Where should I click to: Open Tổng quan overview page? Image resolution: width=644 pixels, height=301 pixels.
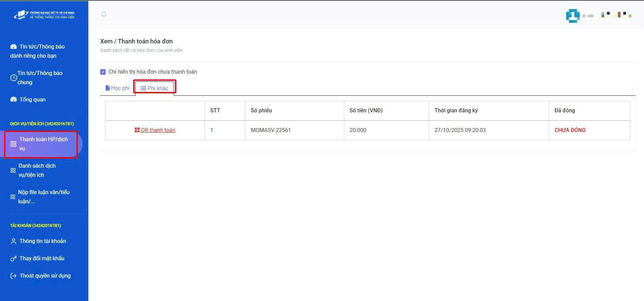pos(32,99)
